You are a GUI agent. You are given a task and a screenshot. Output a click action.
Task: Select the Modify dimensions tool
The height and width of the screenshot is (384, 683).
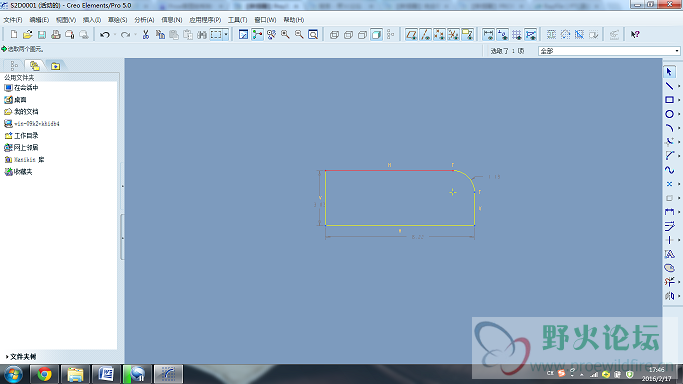point(669,226)
